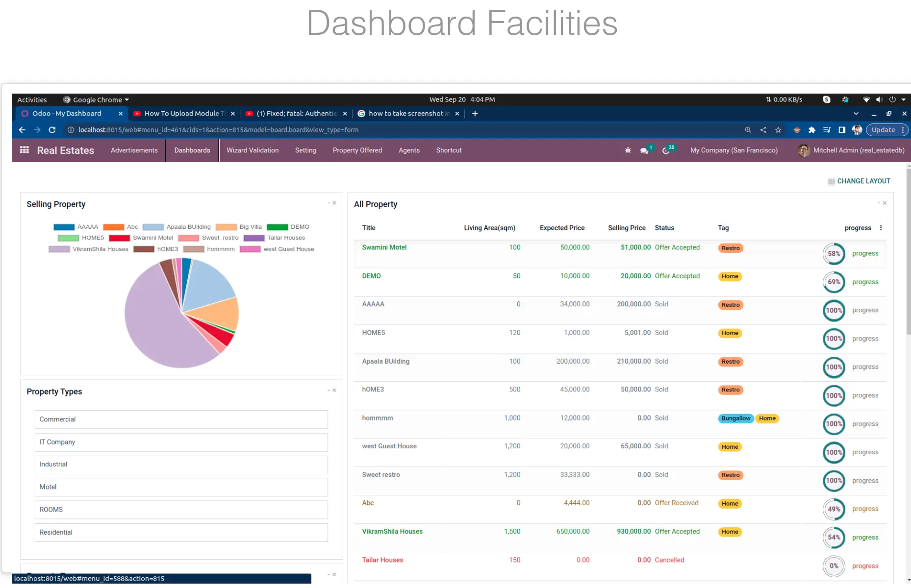Open the optional columns menu in All Property
911x588 pixels.
(881, 228)
